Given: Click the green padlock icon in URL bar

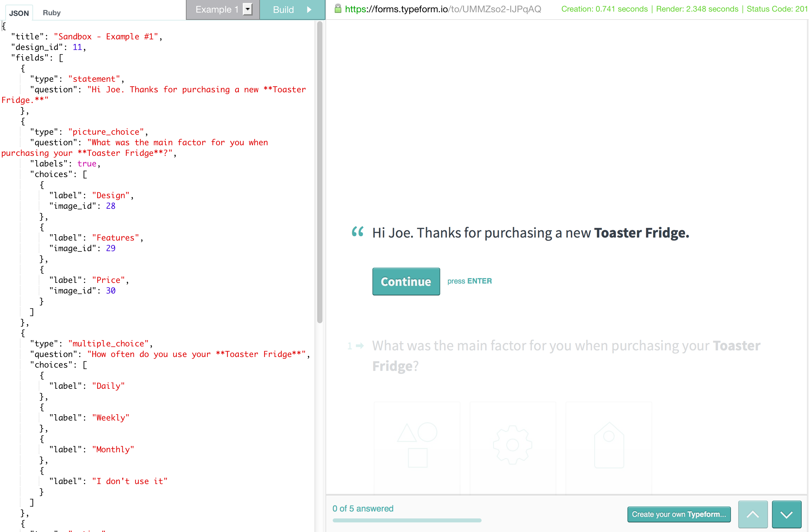Looking at the screenshot, I should 338,9.
